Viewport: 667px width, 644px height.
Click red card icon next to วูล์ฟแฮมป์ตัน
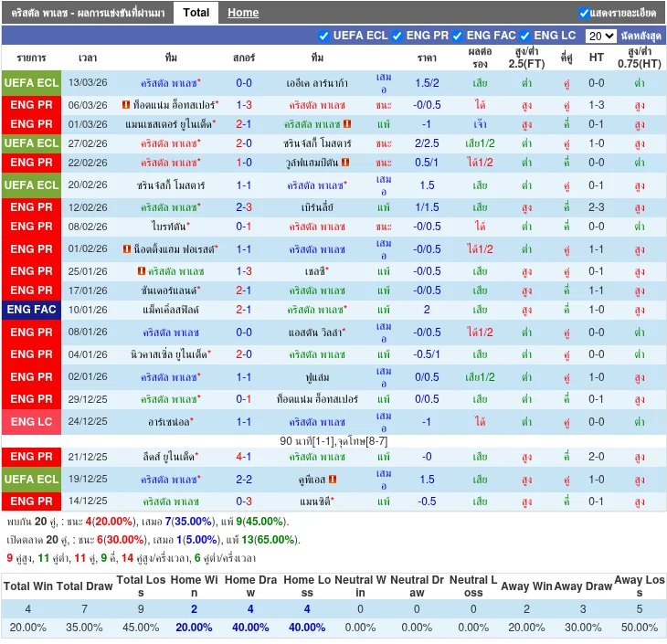346,163
